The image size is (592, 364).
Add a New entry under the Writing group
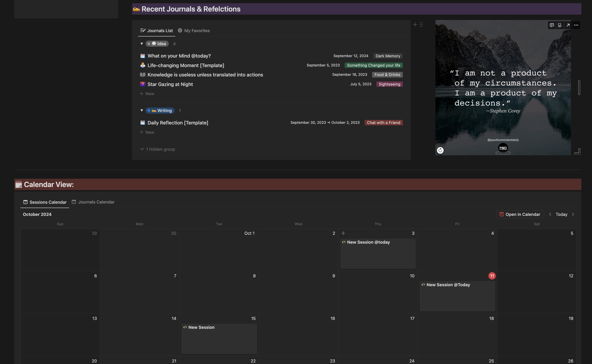(x=147, y=132)
